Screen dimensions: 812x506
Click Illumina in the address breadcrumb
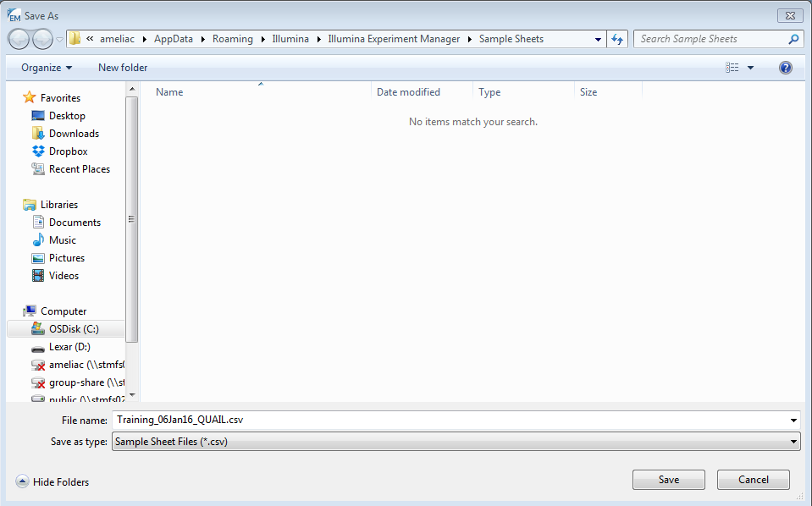tap(290, 39)
